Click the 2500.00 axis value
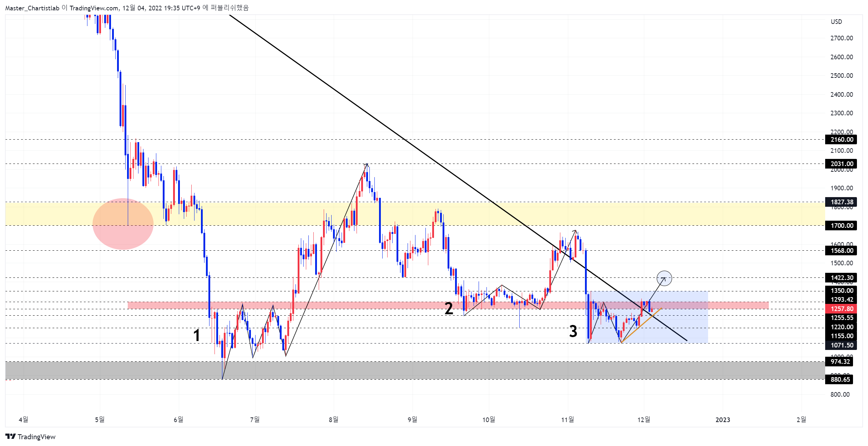This screenshot has height=446, width=868. [842, 76]
